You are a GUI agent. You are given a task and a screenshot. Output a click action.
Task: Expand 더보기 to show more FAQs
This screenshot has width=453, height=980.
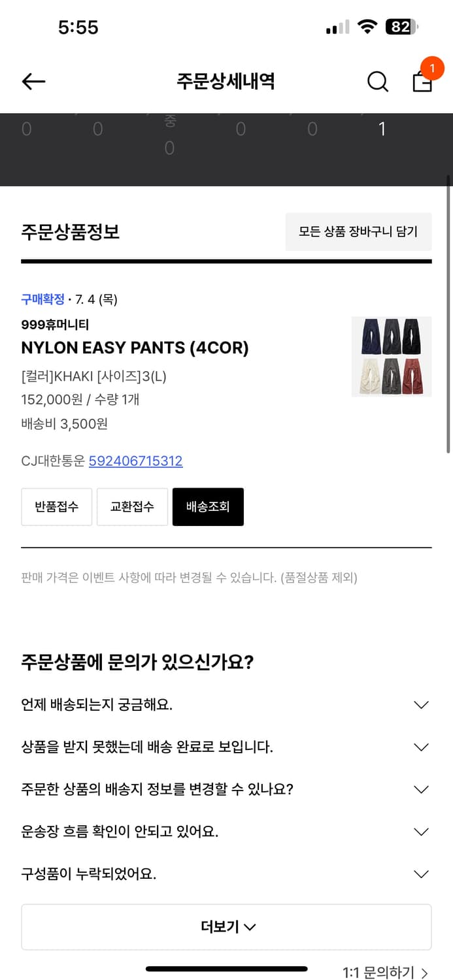coord(226,926)
